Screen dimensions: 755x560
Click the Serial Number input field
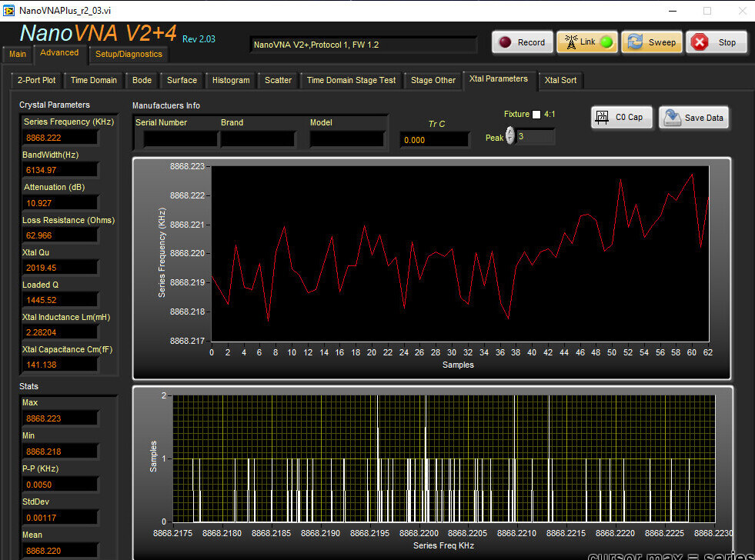(181, 139)
